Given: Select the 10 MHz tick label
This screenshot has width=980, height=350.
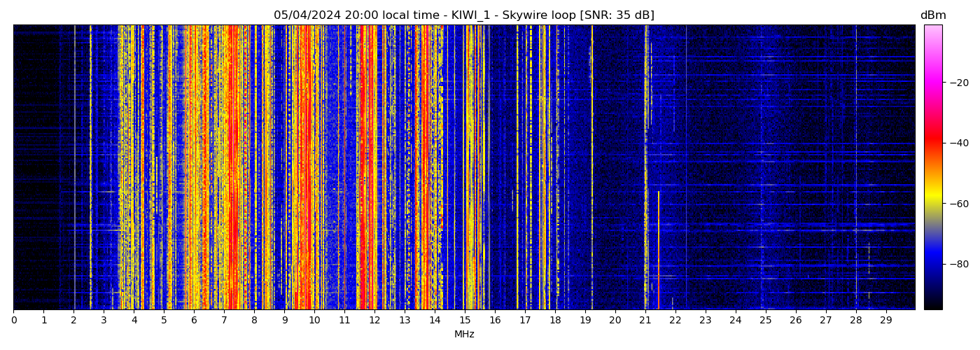Looking at the screenshot, I should [x=314, y=321].
